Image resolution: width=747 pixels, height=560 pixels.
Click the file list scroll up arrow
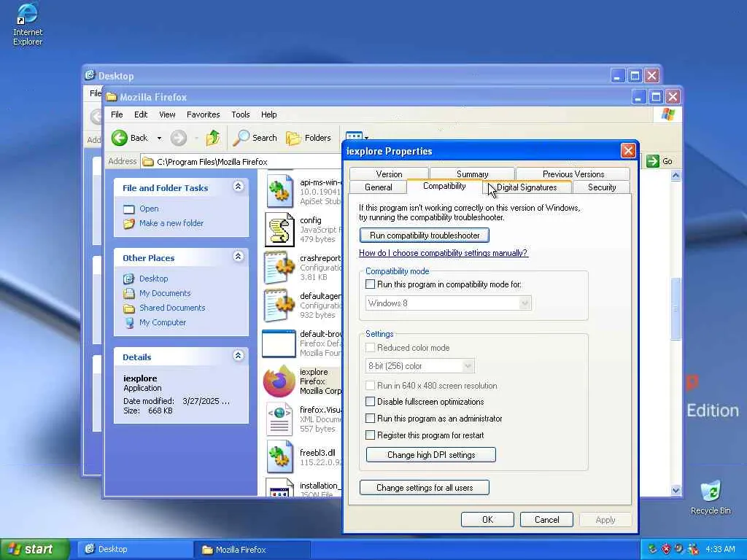tap(676, 175)
